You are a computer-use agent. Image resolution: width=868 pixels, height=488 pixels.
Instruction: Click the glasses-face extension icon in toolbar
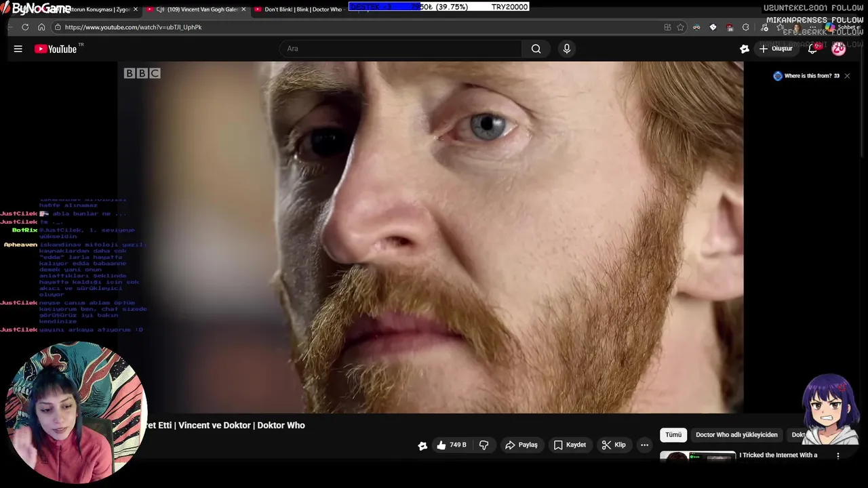(x=696, y=27)
